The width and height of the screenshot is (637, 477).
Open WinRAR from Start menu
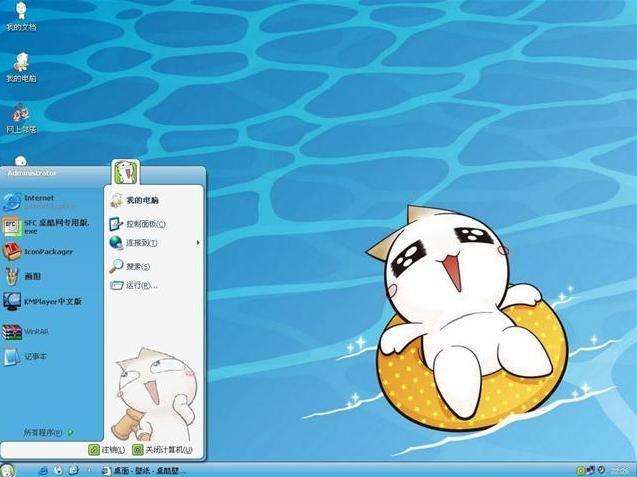36,330
